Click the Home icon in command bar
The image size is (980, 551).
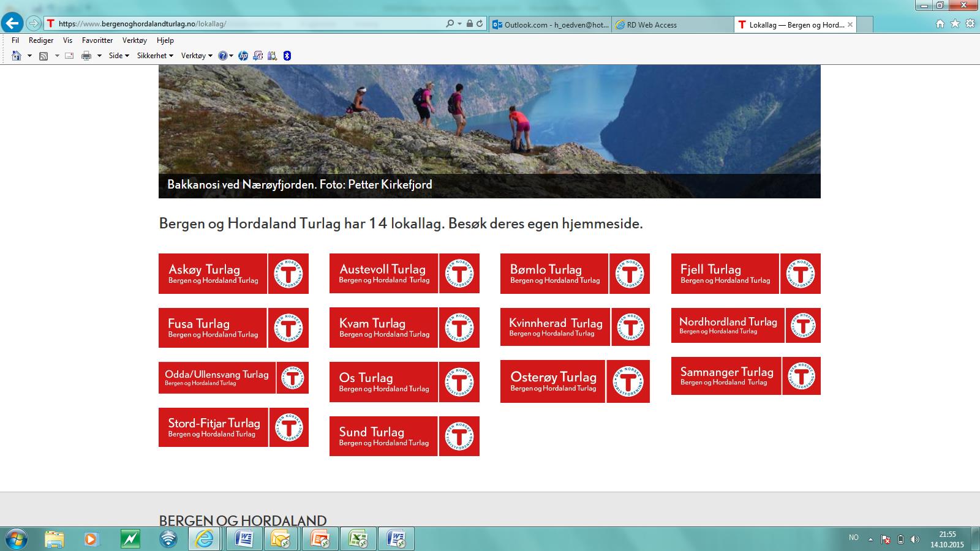pos(17,56)
